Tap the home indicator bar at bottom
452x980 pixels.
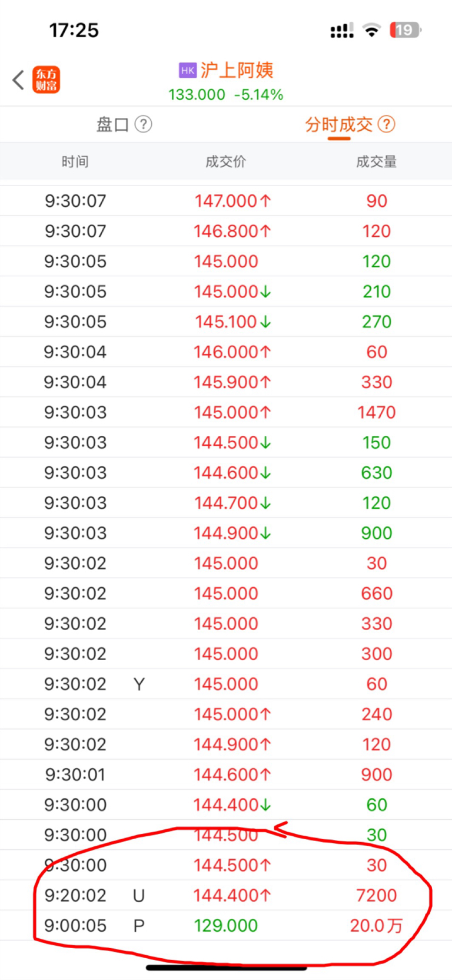coord(226,967)
